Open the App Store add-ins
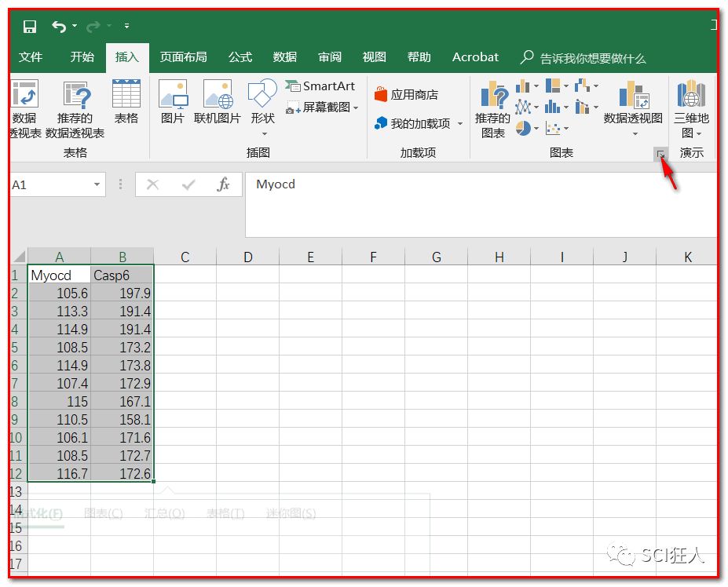Viewport: 728px width, 587px height. [x=408, y=94]
